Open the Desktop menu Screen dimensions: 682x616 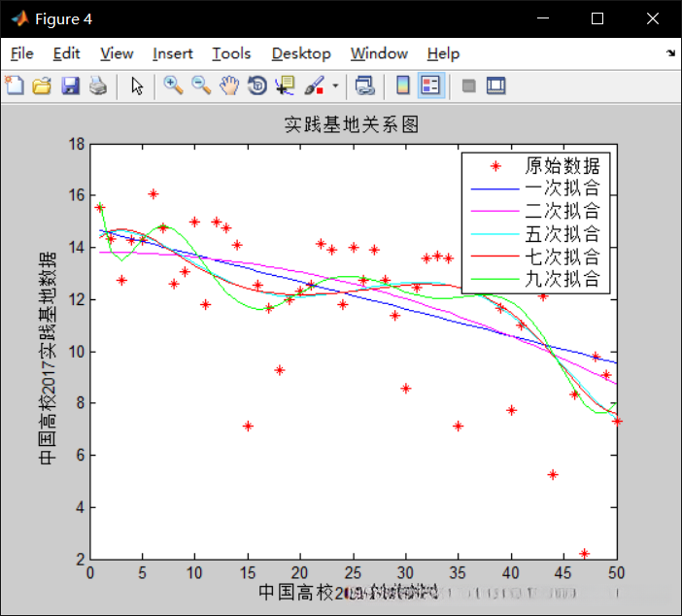tap(301, 53)
